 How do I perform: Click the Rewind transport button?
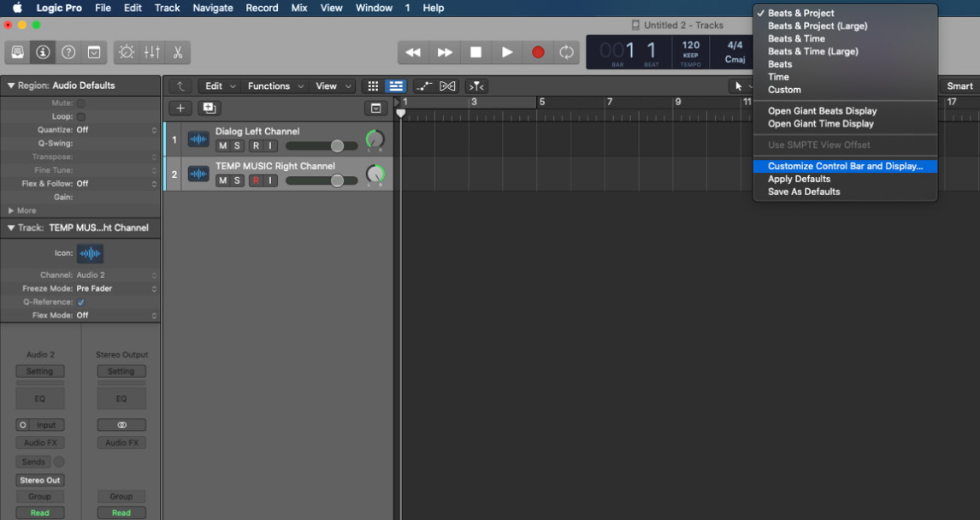(413, 52)
